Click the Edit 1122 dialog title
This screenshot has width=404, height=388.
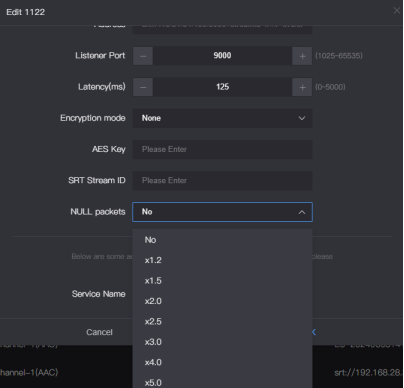point(25,12)
